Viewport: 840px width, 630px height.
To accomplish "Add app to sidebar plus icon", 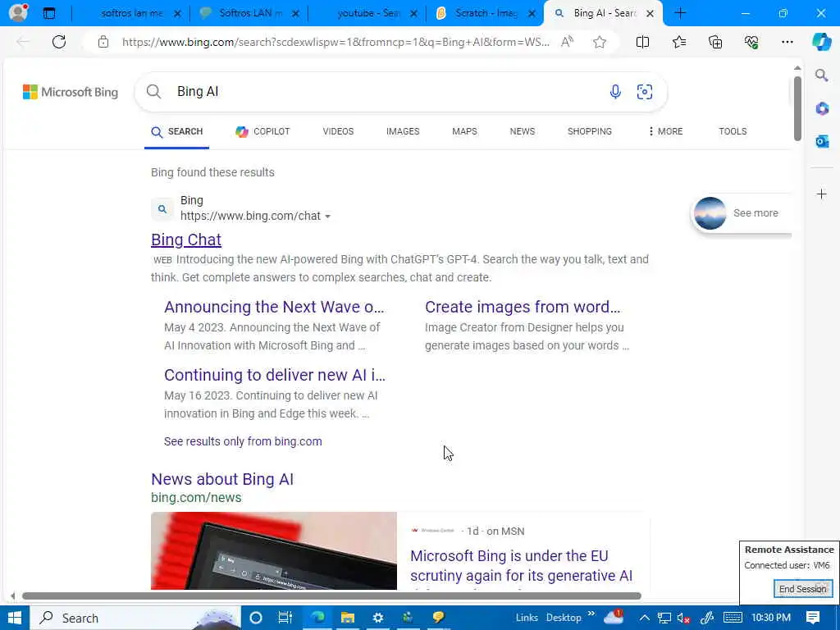I will tap(822, 194).
